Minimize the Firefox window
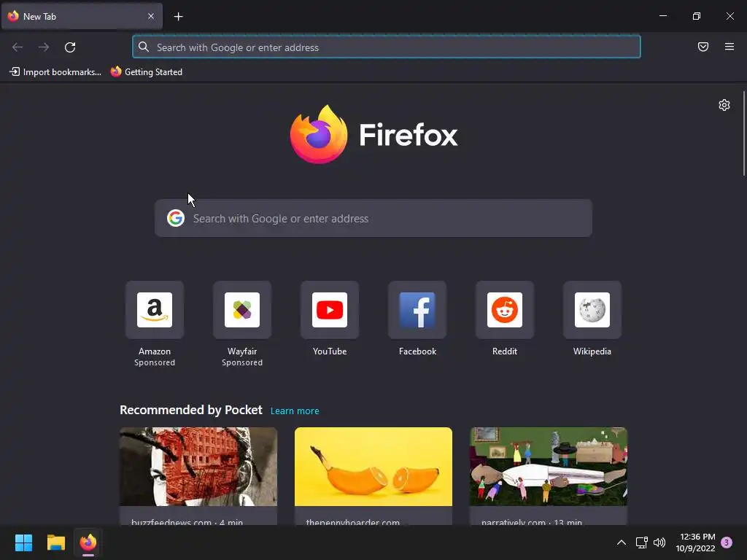The height and width of the screenshot is (560, 747). click(662, 16)
